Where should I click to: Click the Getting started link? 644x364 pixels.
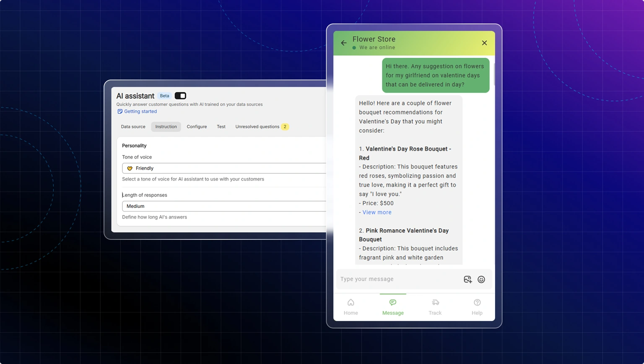(140, 112)
